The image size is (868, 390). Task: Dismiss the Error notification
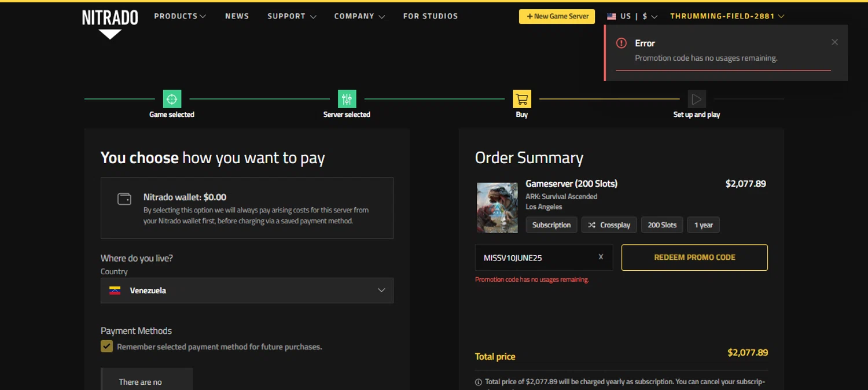834,42
